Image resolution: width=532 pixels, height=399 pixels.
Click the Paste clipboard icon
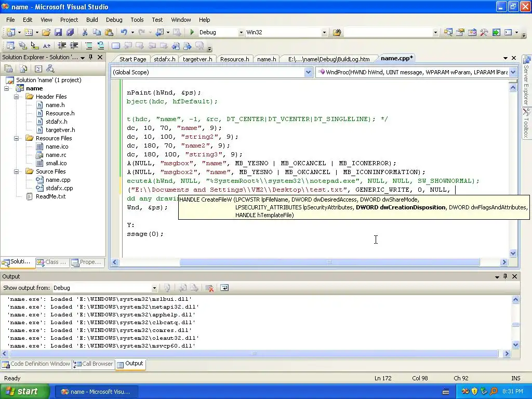click(x=109, y=32)
